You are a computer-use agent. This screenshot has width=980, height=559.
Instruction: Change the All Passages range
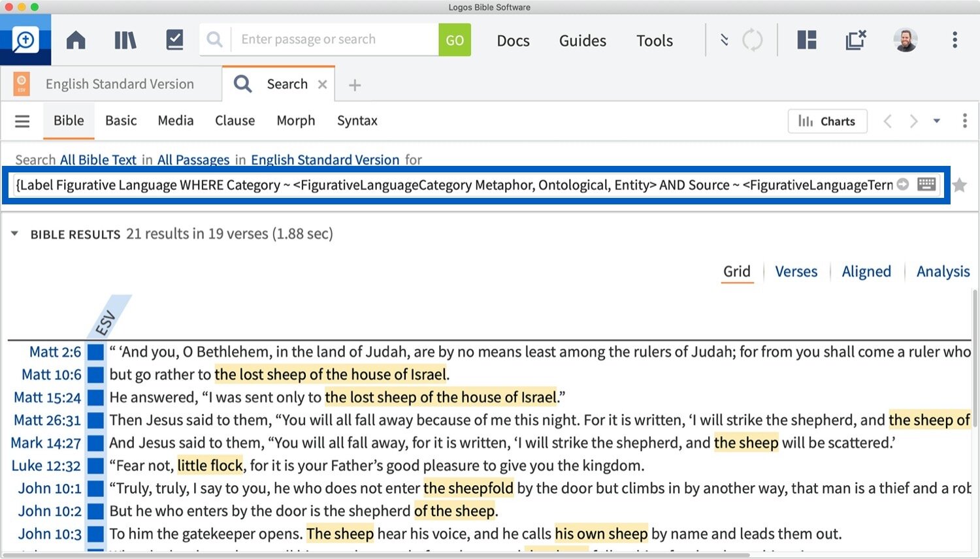coord(193,160)
